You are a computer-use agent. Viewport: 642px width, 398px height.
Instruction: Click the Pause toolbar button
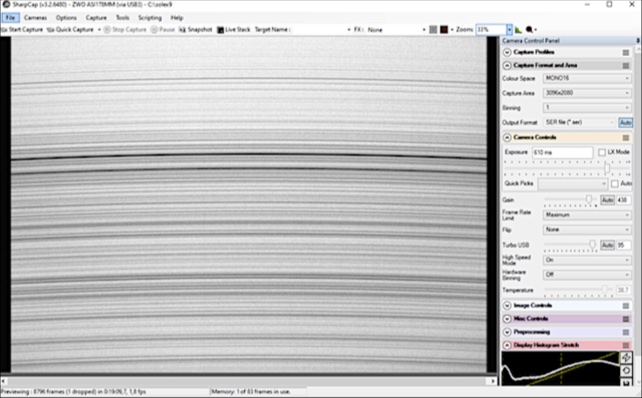[163, 29]
